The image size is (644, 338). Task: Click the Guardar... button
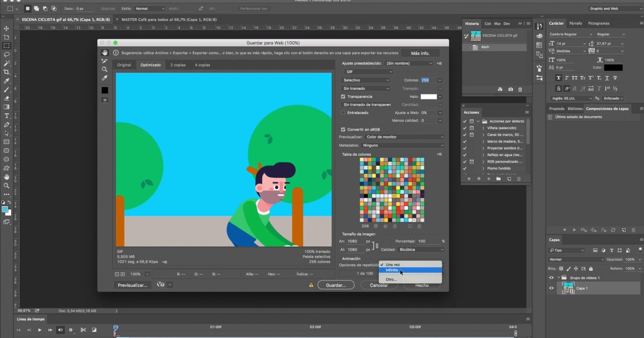pyautogui.click(x=336, y=285)
